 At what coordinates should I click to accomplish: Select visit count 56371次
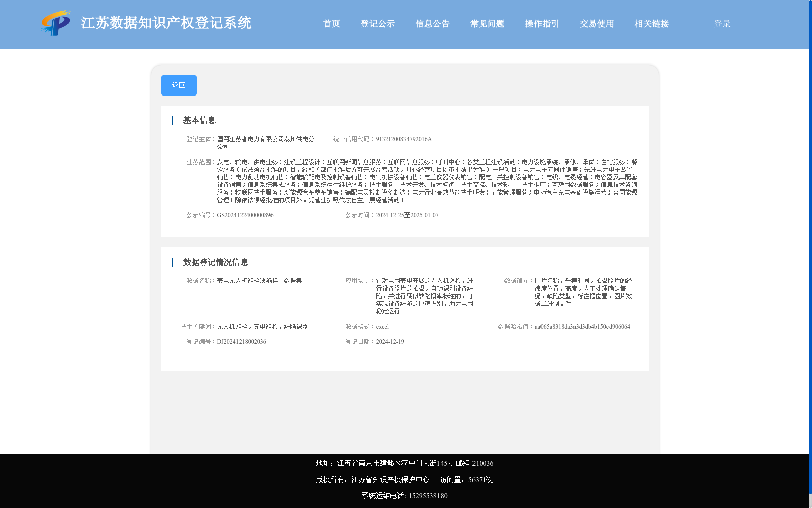[481, 480]
